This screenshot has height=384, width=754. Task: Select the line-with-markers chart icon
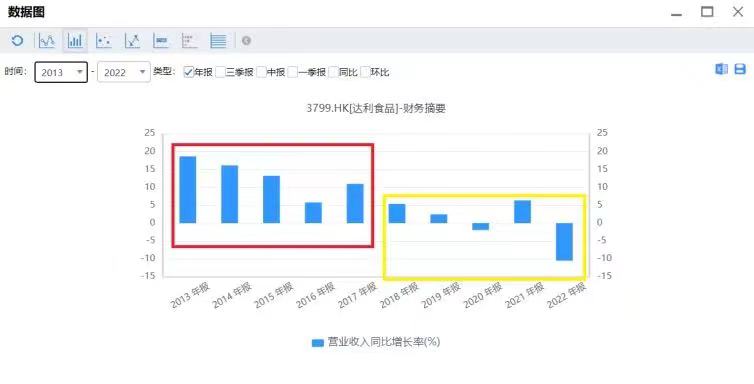click(x=132, y=41)
